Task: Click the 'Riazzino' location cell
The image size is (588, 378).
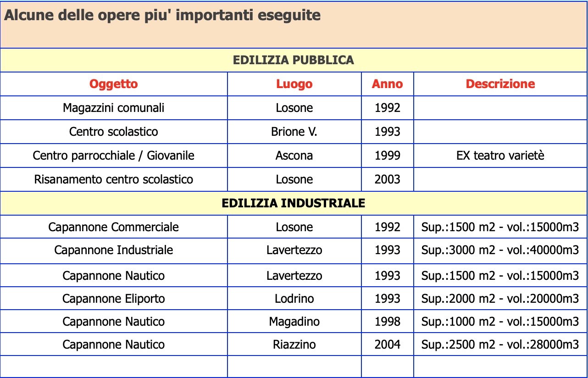Action: click(294, 344)
